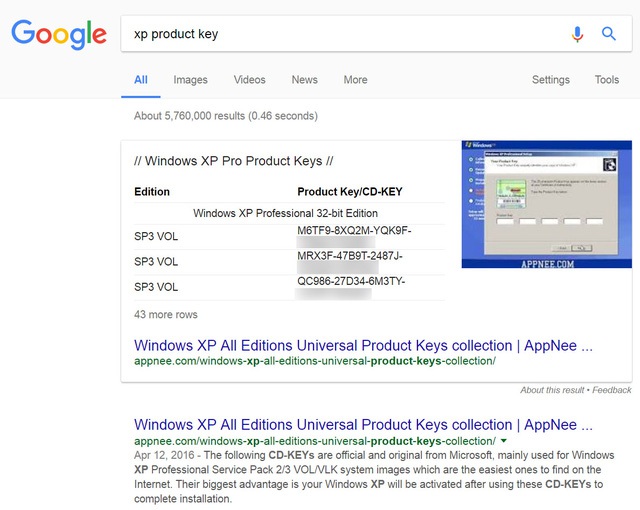The image size is (640, 510).
Task: Click the second result's green appnee.com URL
Action: coord(315,441)
